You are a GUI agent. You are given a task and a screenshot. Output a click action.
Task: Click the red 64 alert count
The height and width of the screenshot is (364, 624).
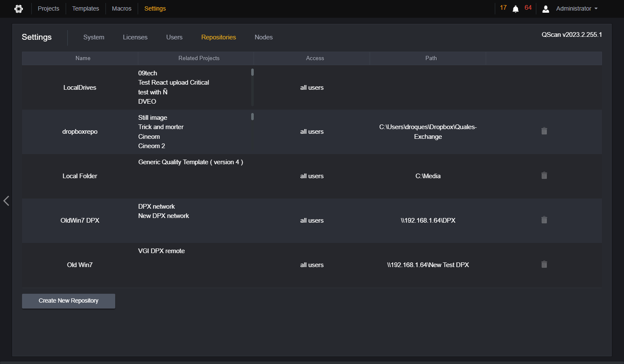point(528,8)
